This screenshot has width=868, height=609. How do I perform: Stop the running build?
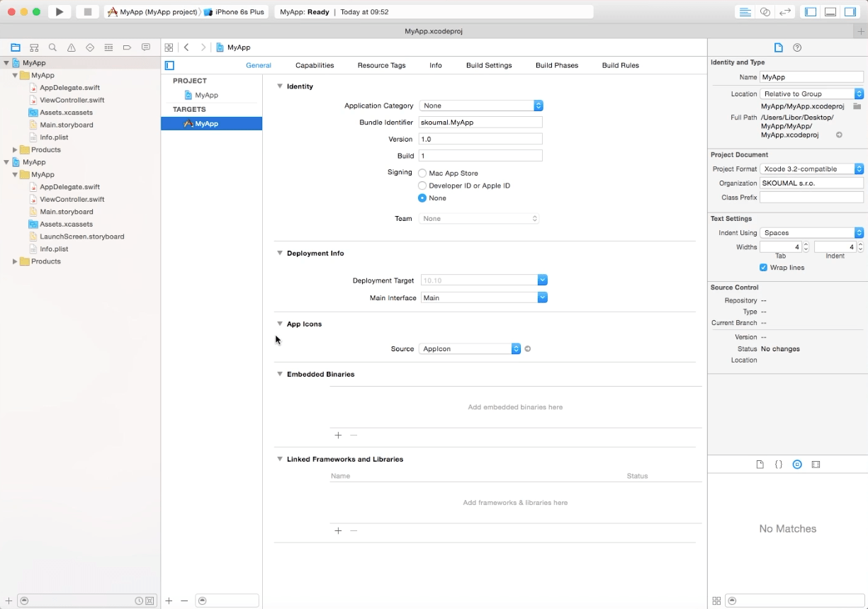[x=87, y=12]
